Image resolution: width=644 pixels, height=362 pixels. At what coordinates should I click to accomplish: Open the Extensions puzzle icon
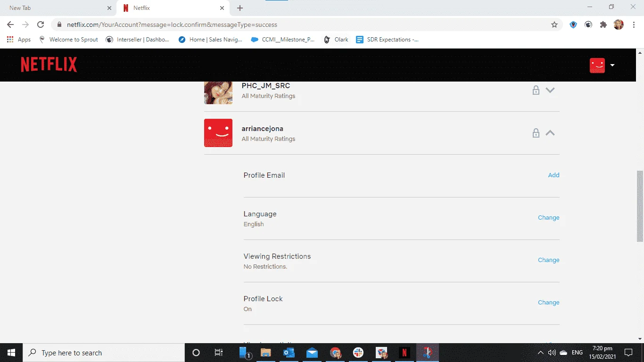tap(603, 25)
